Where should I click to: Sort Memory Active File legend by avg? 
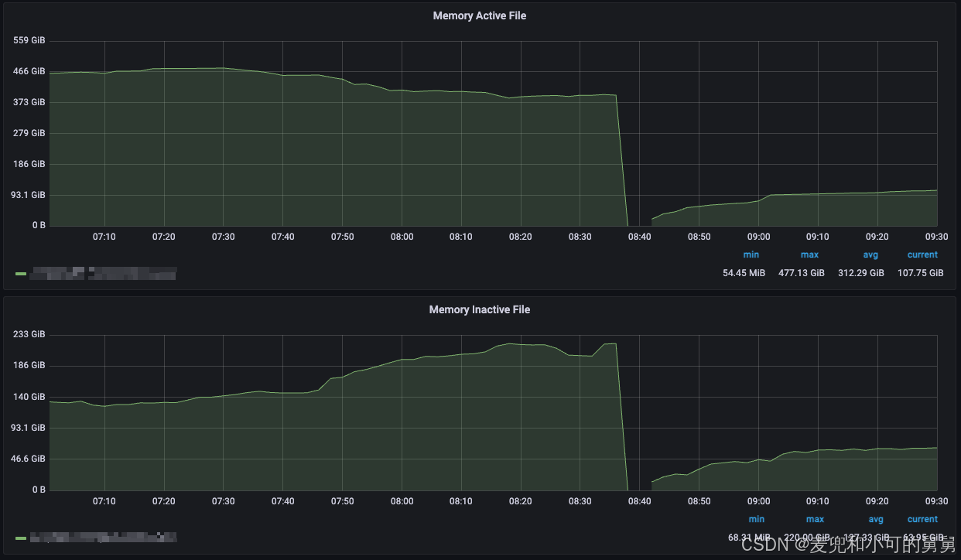pos(870,254)
